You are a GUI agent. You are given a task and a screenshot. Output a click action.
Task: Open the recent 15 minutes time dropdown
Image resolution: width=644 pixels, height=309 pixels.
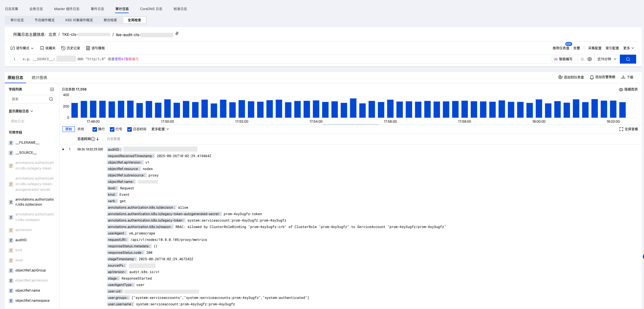pyautogui.click(x=607, y=59)
